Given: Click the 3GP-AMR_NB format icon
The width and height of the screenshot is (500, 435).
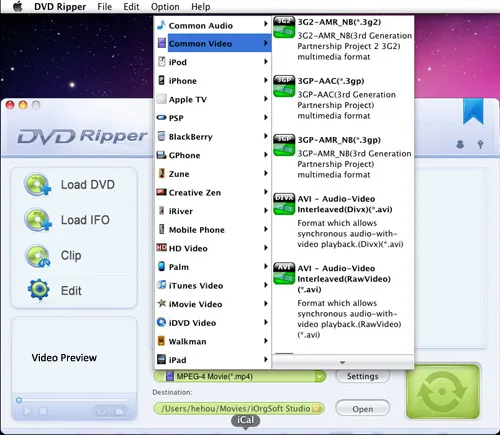Looking at the screenshot, I should (284, 145).
